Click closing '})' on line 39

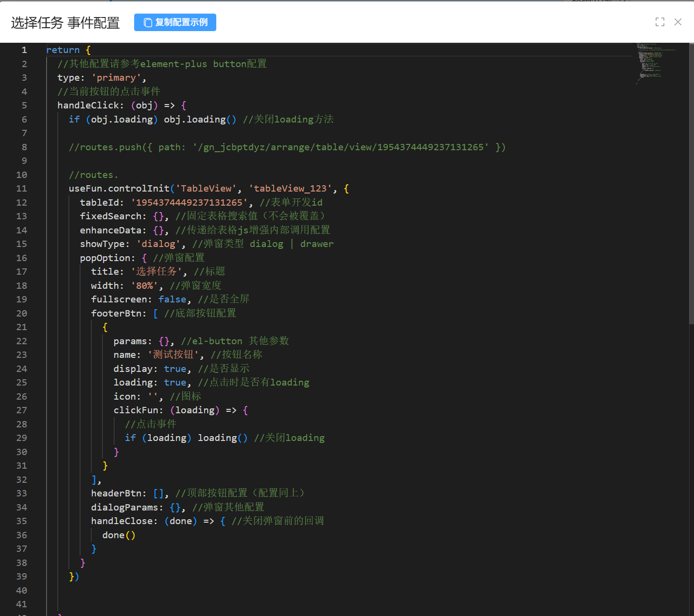click(74, 577)
